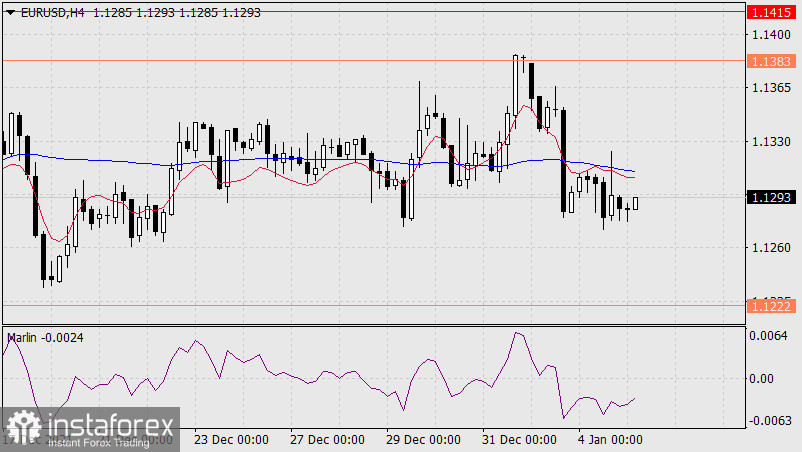The width and height of the screenshot is (802, 452).
Task: Click the 31 Dec 00:00 time label
Action: tap(519, 440)
